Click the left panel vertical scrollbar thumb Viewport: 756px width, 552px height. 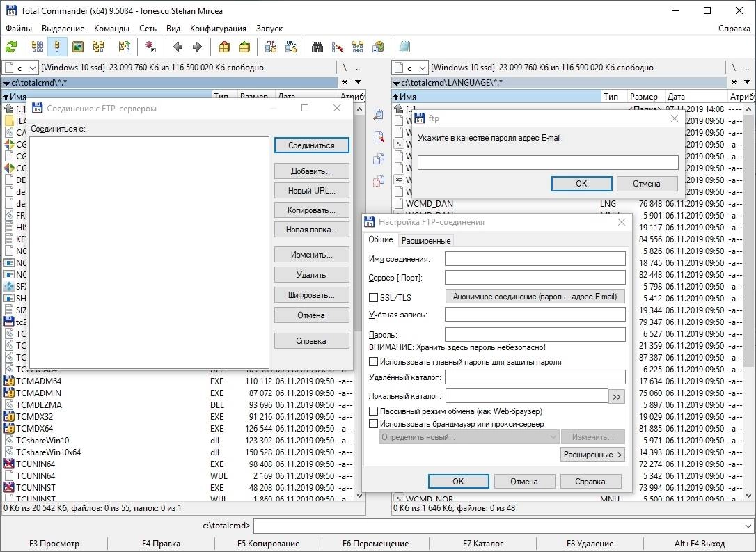coord(359,222)
